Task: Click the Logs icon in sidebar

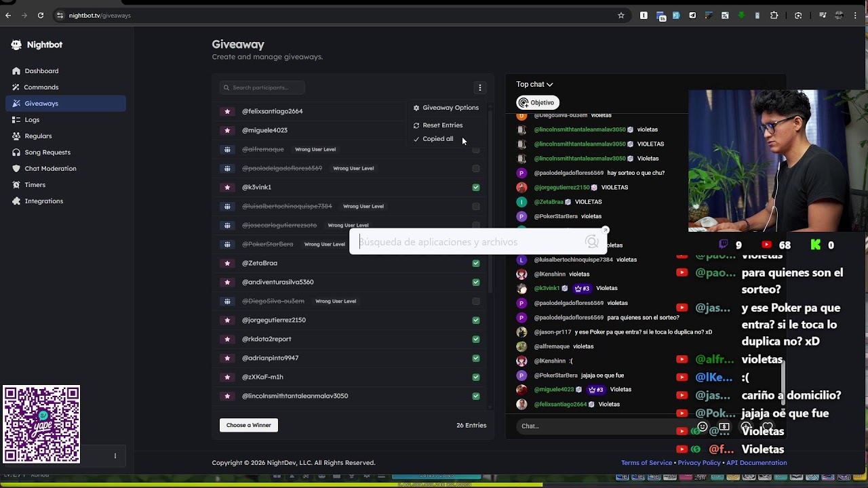Action: point(16,119)
